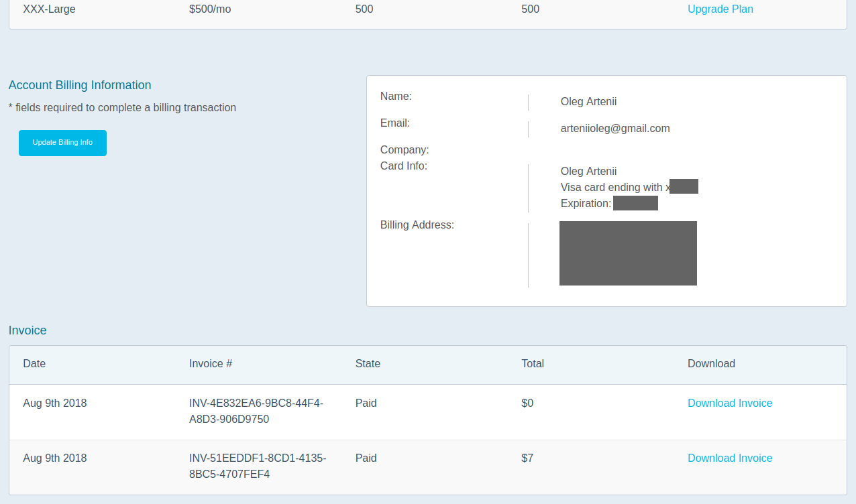
Task: Click the Upgrade Plan link
Action: point(720,9)
